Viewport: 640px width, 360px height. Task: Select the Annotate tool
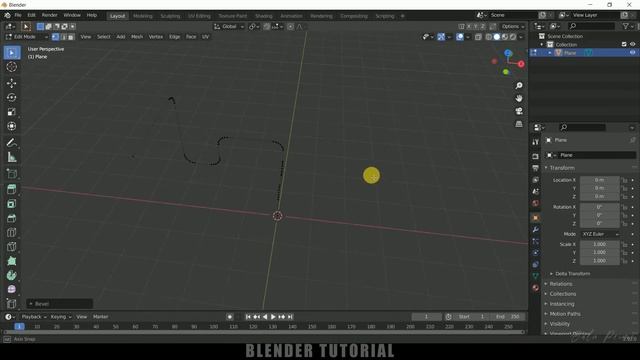pyautogui.click(x=12, y=143)
